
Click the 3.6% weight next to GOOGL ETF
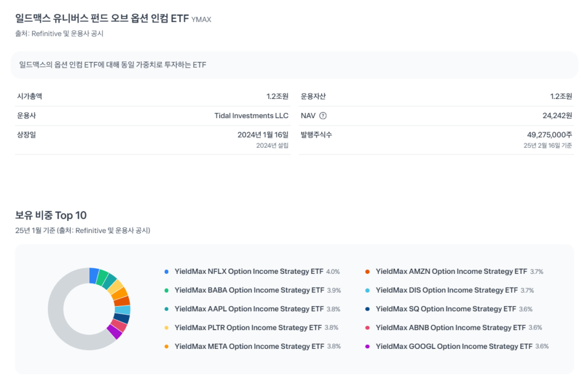[x=542, y=347]
